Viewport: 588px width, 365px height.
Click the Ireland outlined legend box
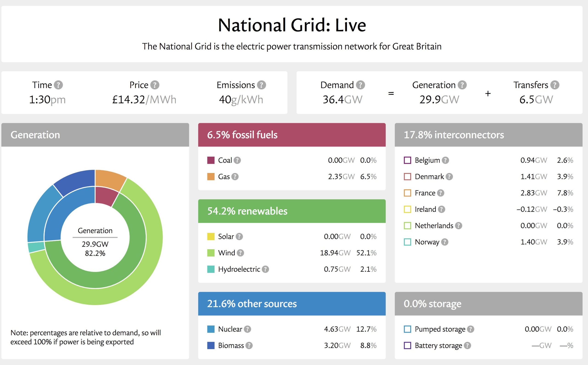[407, 209]
